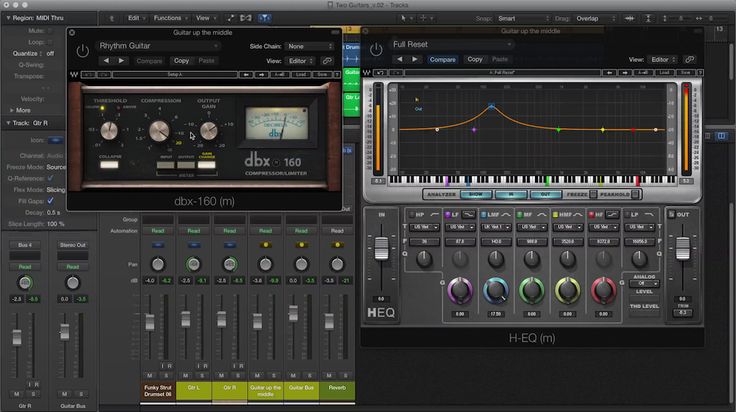The width and height of the screenshot is (736, 412).
Task: Open the Rhythm Guitar preset dropdown
Action: (x=158, y=46)
